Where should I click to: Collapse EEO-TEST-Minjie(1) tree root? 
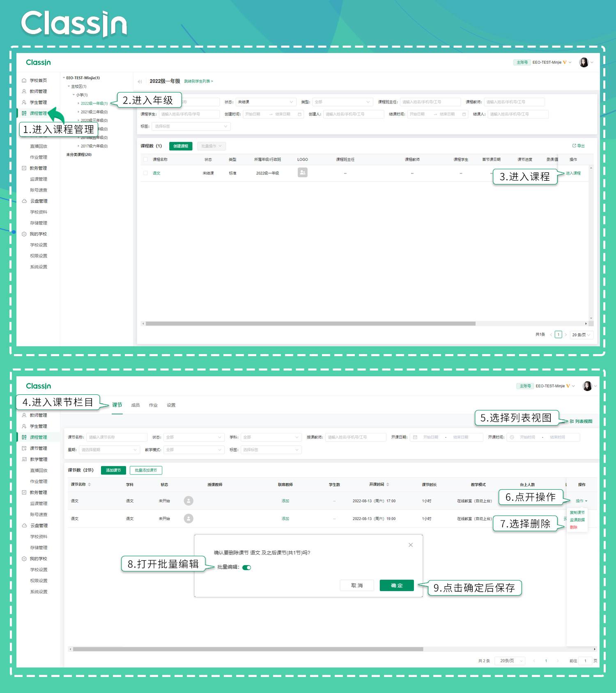64,78
